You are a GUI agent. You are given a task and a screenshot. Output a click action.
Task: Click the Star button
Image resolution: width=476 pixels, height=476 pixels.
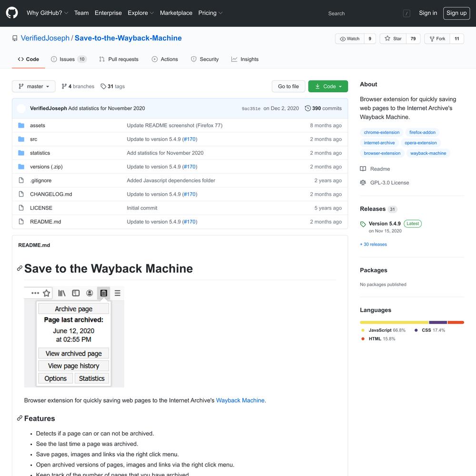pos(393,39)
